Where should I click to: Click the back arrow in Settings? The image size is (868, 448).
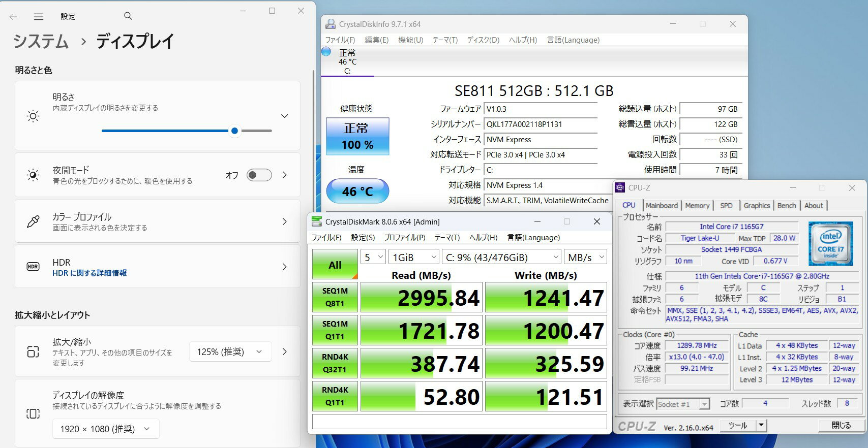pyautogui.click(x=13, y=17)
